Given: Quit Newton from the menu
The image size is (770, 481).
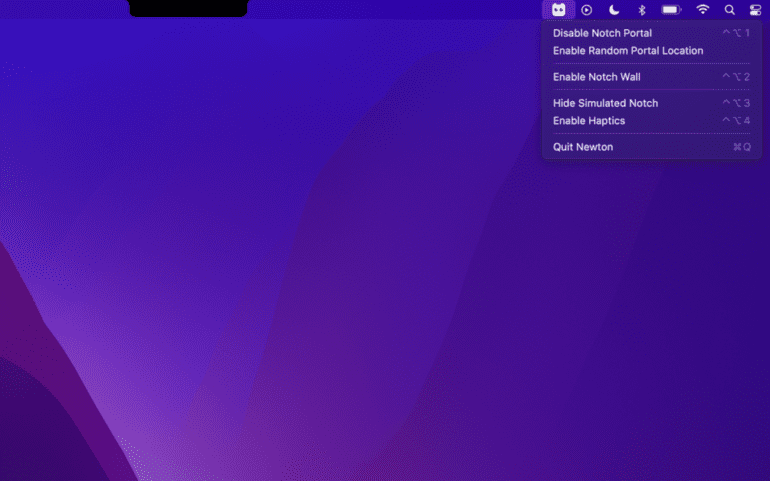Looking at the screenshot, I should 583,147.
